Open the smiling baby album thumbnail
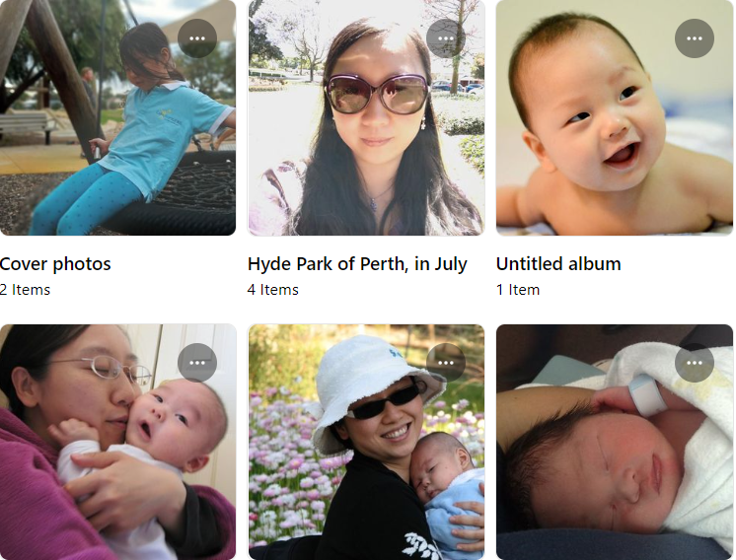This screenshot has width=736, height=560. tap(615, 117)
